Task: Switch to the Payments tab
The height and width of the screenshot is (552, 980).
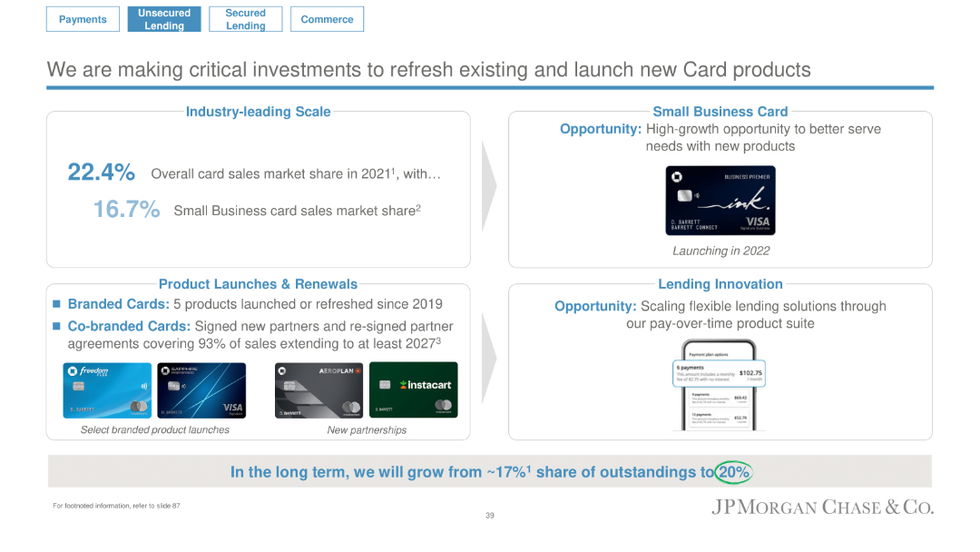Action: [x=83, y=18]
